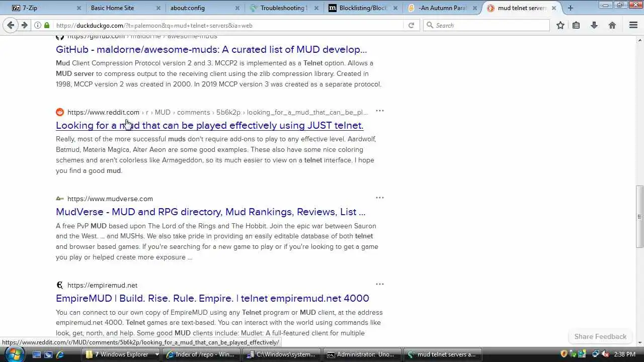
Task: Click the reddit favicon
Action: point(60,112)
